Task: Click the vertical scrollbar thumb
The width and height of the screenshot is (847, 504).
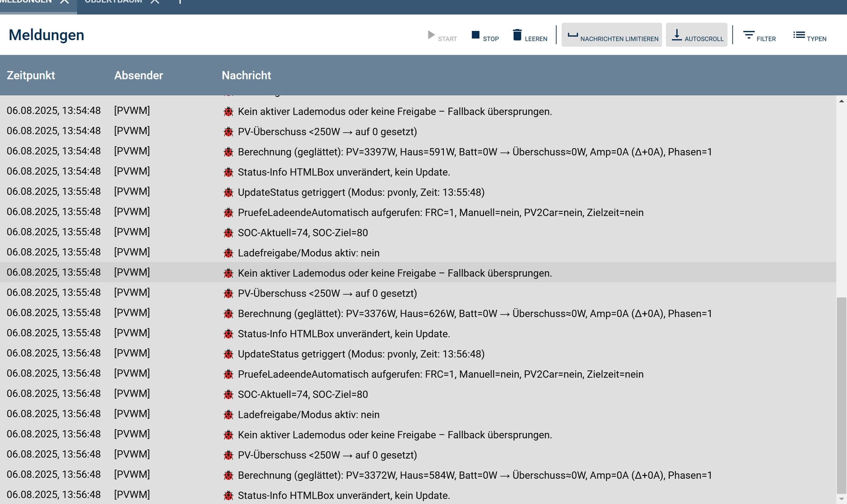Action: click(x=841, y=395)
